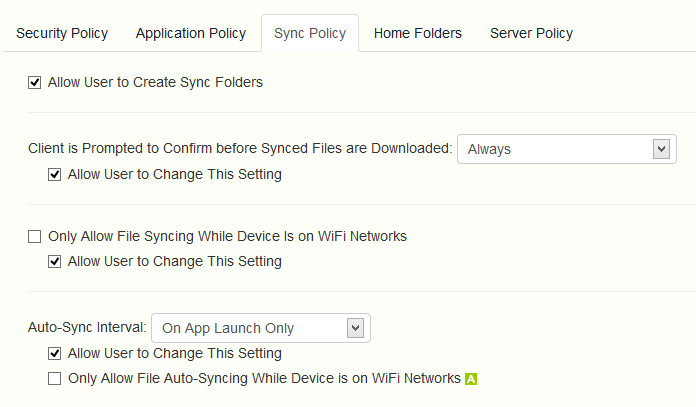
Task: Open the Server Policy tab
Action: pos(531,33)
